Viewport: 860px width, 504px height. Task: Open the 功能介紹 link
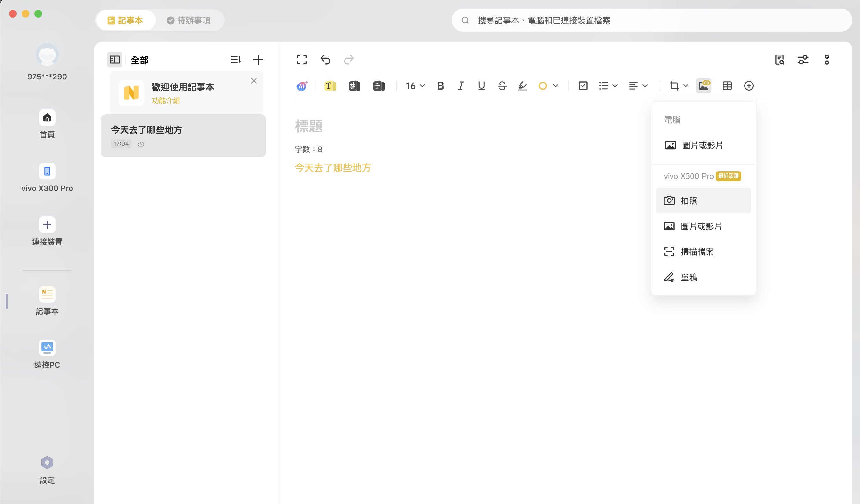166,101
